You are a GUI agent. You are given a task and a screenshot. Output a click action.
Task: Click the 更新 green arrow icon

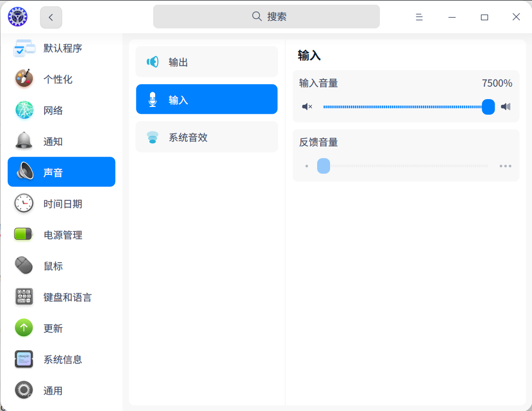click(24, 327)
